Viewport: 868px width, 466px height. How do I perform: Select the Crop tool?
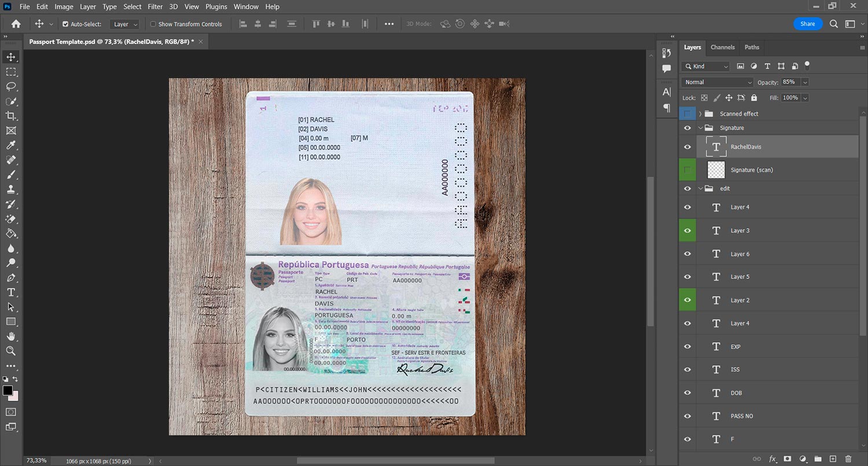coord(11,116)
